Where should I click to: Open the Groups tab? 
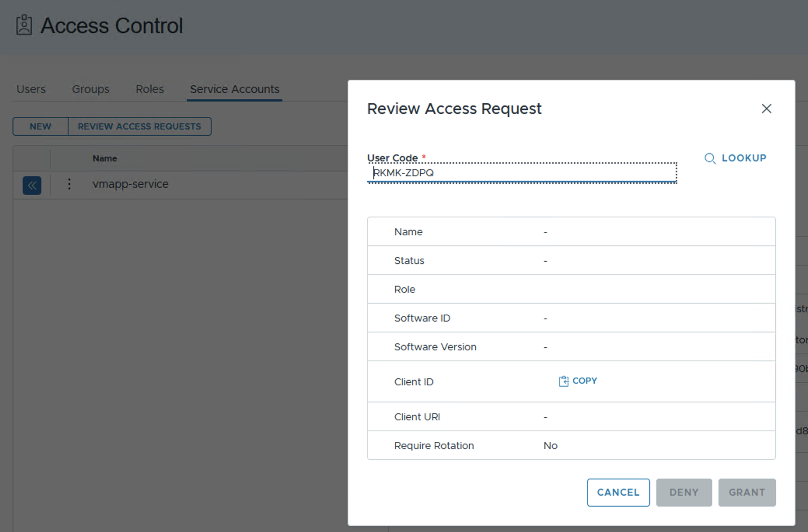91,89
